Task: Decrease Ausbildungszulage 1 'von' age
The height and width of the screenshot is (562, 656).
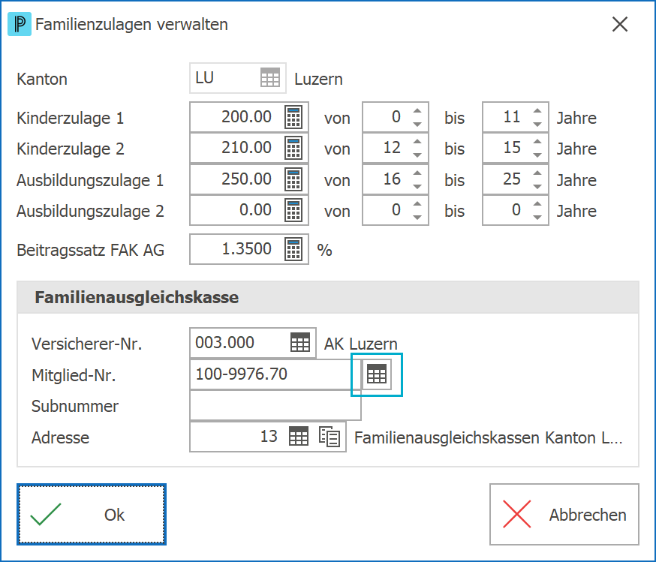Action: point(417,186)
